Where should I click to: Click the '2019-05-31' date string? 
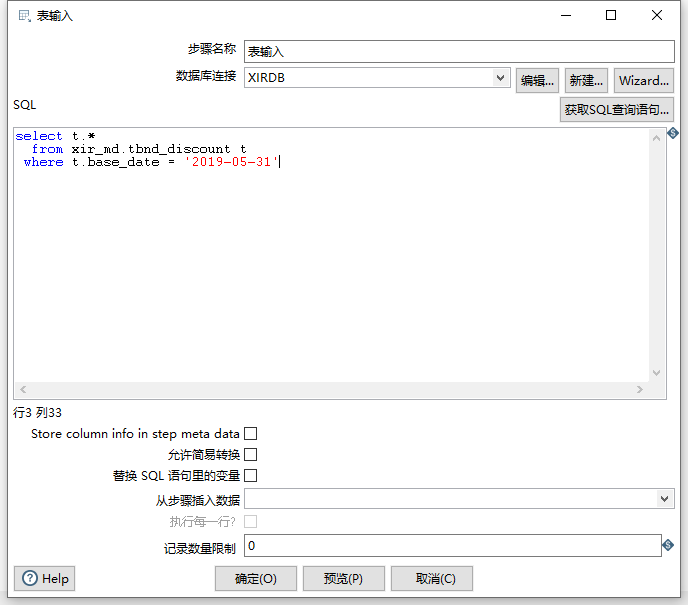click(x=231, y=162)
